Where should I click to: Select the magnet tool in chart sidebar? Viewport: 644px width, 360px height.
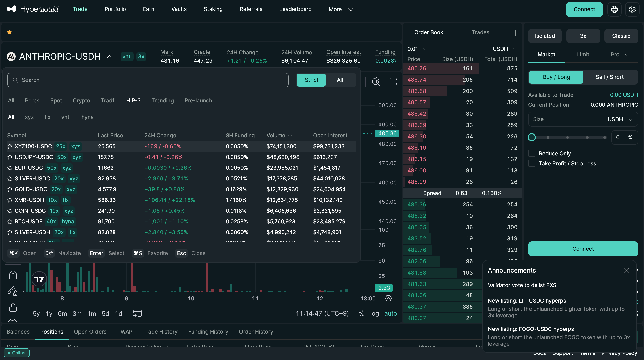[13, 275]
